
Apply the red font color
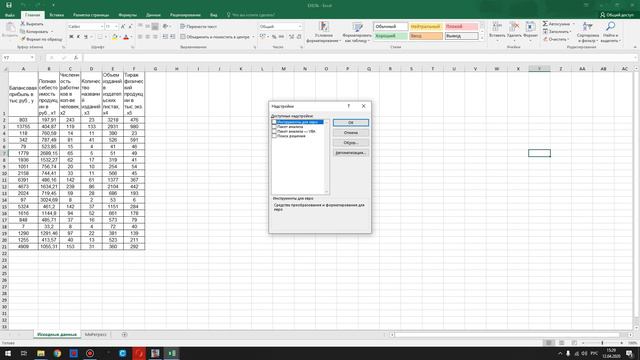point(126,37)
